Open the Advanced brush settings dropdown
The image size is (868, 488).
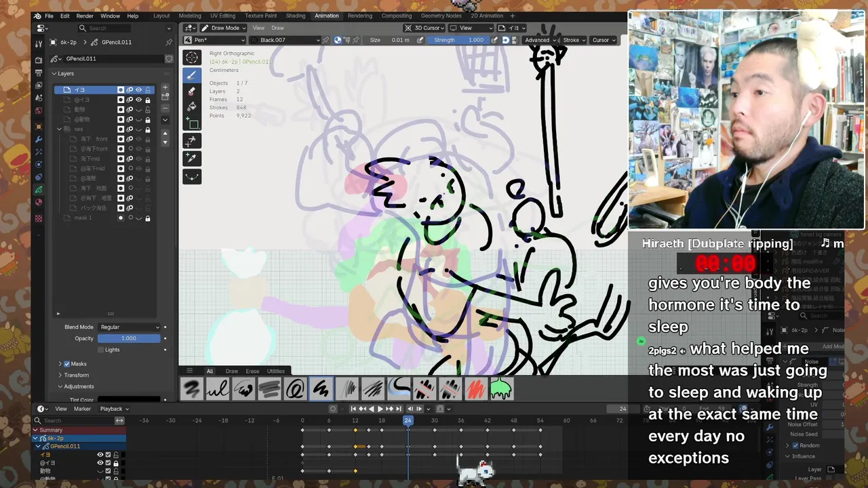(x=540, y=40)
